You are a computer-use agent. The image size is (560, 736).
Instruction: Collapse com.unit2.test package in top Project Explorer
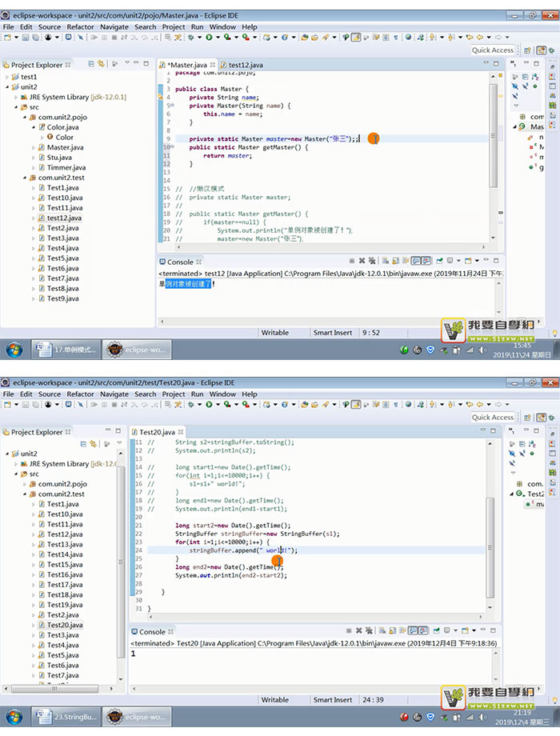25,178
